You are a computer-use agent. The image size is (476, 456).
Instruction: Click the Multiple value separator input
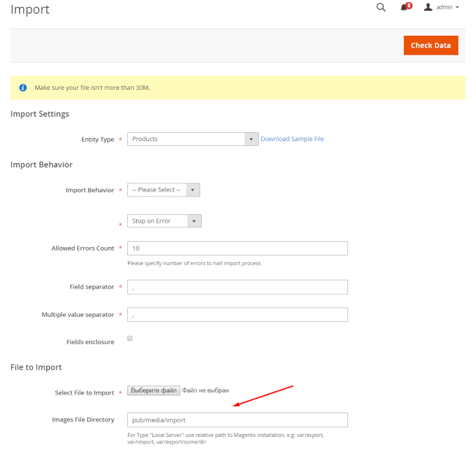[x=237, y=314]
